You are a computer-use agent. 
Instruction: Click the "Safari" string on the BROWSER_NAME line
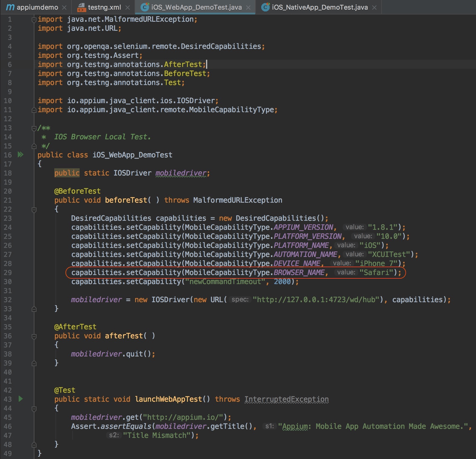click(376, 273)
